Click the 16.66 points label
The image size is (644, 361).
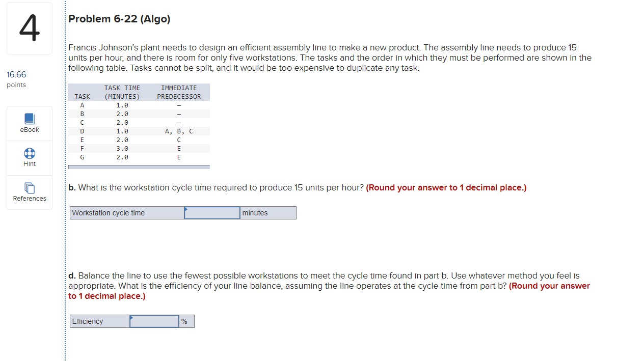point(16,74)
